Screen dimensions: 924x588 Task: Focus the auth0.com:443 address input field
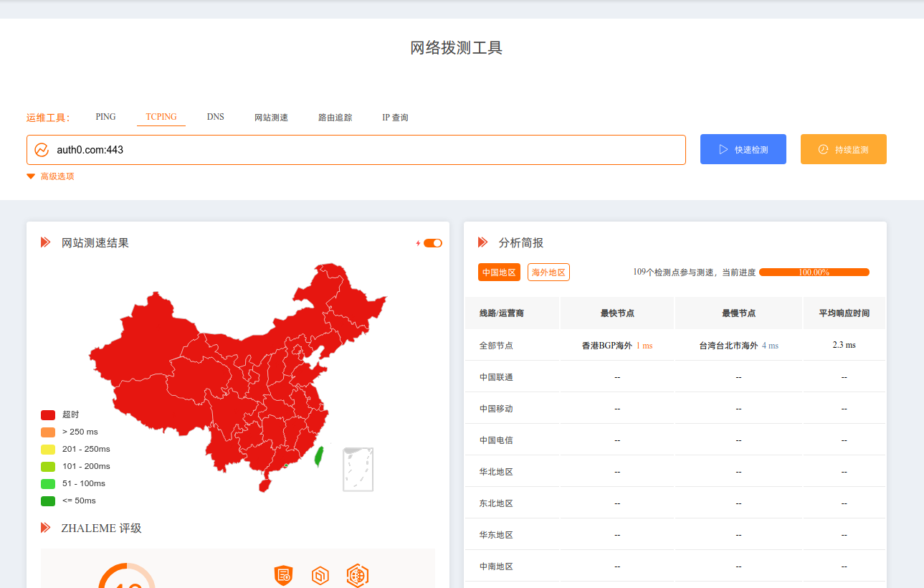coord(356,150)
